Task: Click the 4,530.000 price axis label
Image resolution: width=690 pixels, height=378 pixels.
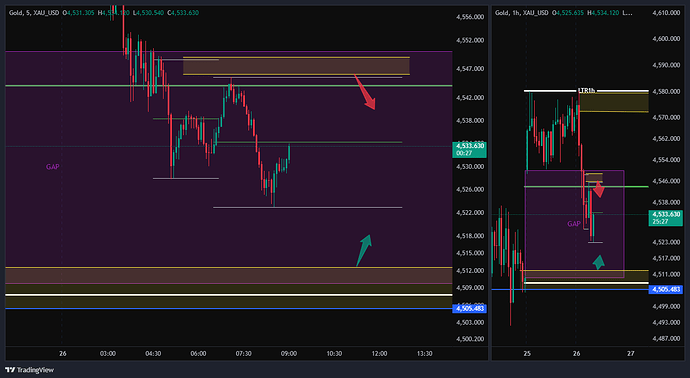Action: [470, 166]
